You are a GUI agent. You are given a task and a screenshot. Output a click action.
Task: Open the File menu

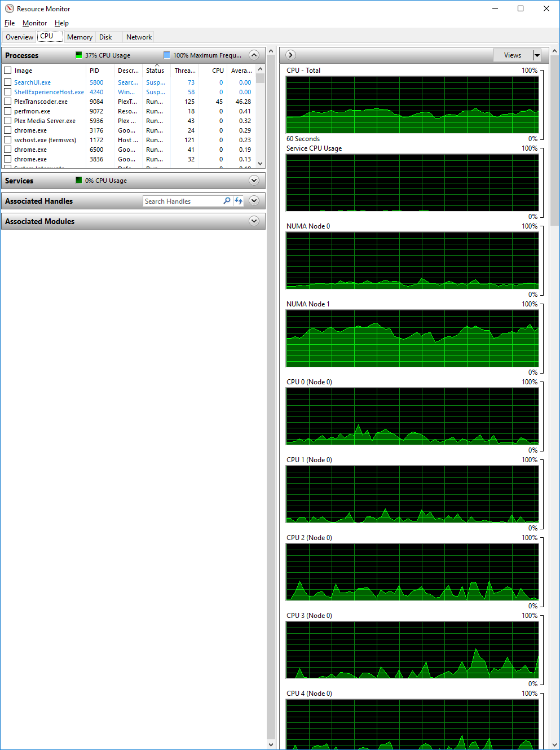pyautogui.click(x=10, y=23)
